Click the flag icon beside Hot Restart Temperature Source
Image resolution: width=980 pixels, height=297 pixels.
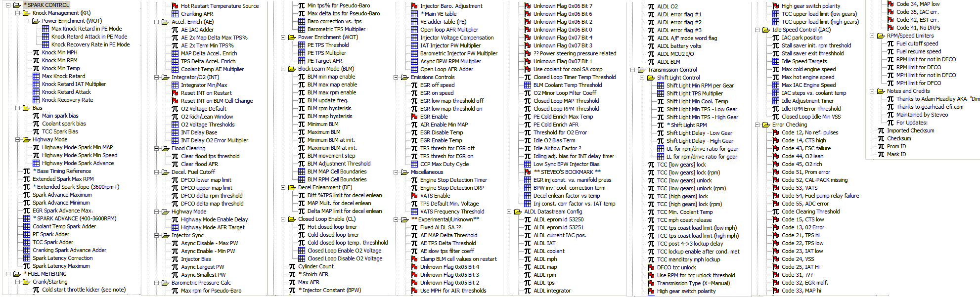(175, 6)
